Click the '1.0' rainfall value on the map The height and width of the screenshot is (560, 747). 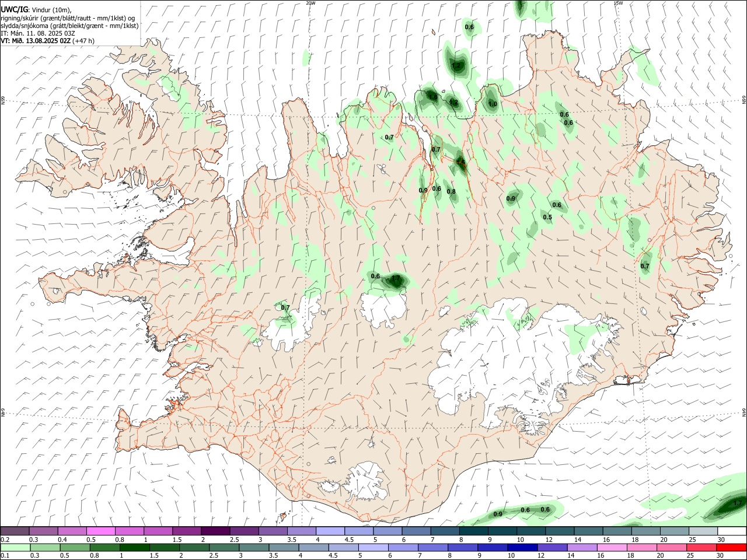pos(493,104)
